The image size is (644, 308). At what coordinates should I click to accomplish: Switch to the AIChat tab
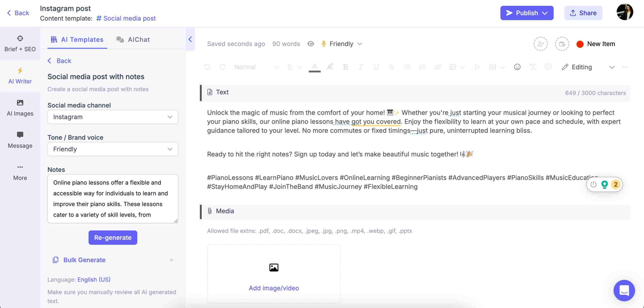tap(138, 39)
